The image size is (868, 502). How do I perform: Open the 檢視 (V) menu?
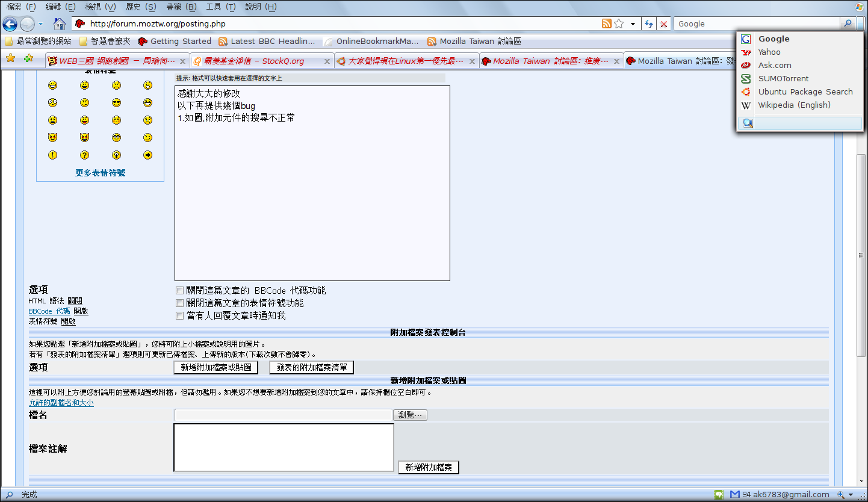tap(101, 7)
